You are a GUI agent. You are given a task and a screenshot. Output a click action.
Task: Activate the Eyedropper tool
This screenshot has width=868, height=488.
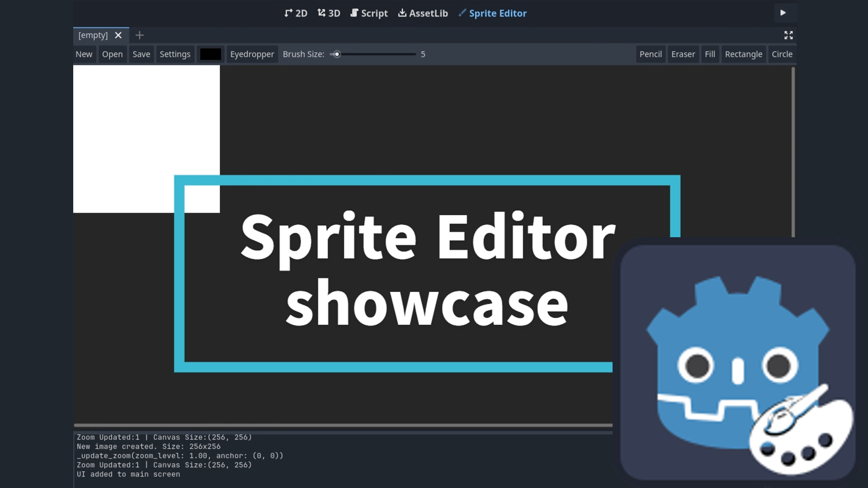[252, 54]
